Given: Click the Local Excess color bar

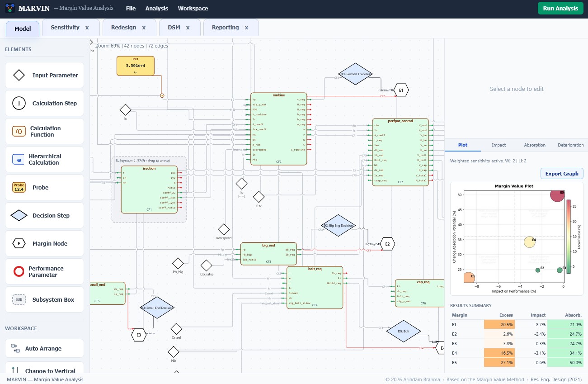Looking at the screenshot, I should [569, 237].
